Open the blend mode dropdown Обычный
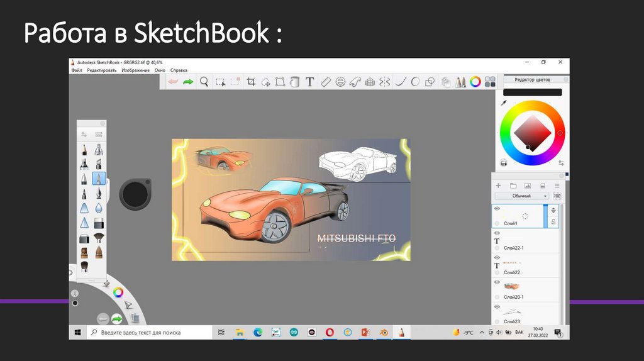644x361 pixels. click(x=521, y=196)
